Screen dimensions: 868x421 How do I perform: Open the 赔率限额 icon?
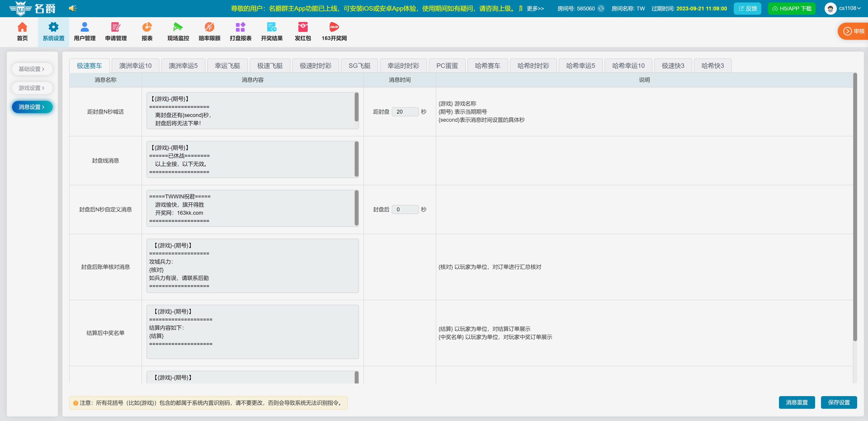[209, 27]
